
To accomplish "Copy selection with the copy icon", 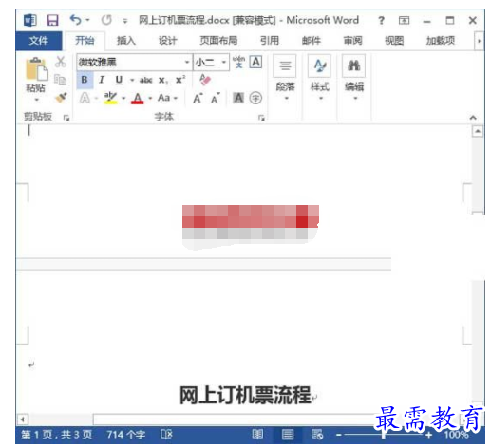I will point(60,80).
